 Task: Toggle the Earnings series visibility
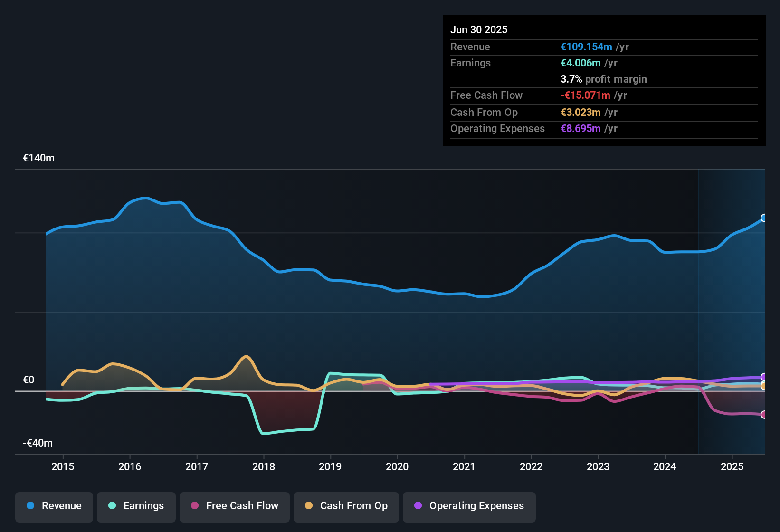coord(136,506)
